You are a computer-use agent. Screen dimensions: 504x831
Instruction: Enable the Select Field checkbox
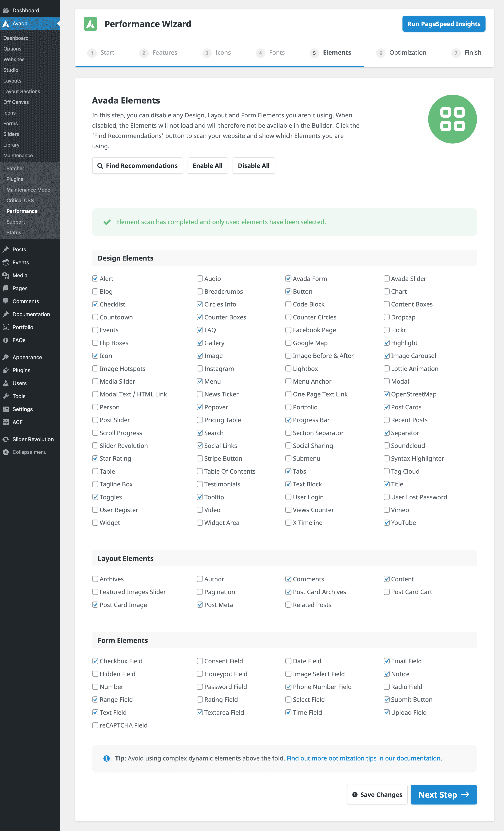point(288,699)
